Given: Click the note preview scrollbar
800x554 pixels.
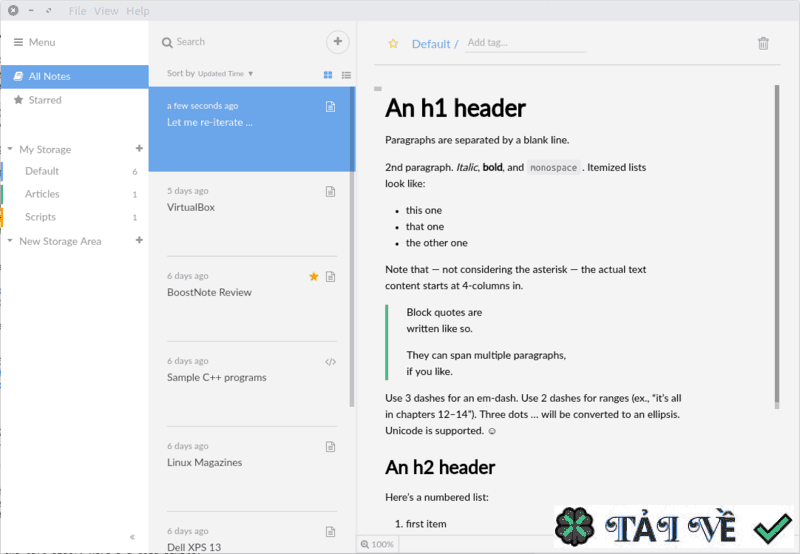Looking at the screenshot, I should [777, 247].
